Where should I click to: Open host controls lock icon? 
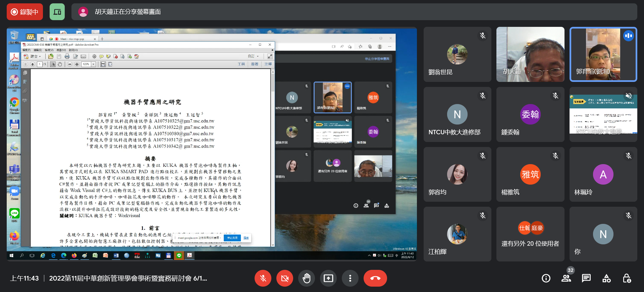626,278
